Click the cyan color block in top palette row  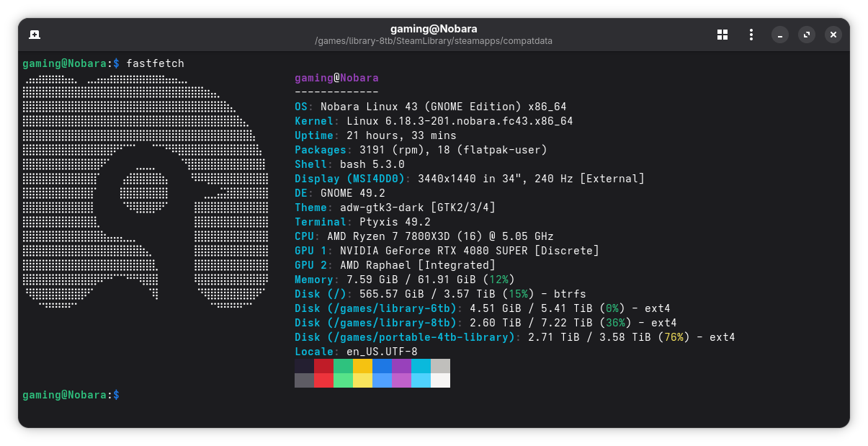point(421,366)
